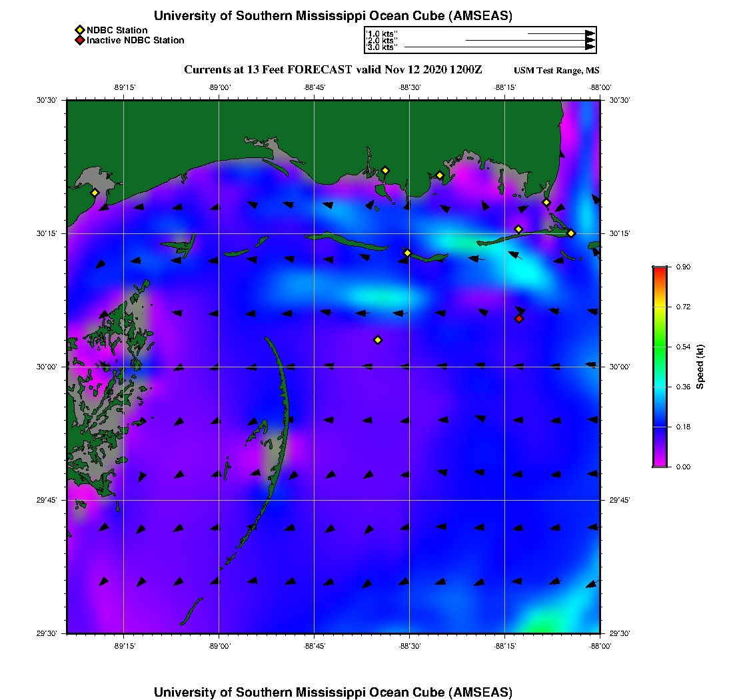Click the '29°45'' label on the right axis

point(620,500)
